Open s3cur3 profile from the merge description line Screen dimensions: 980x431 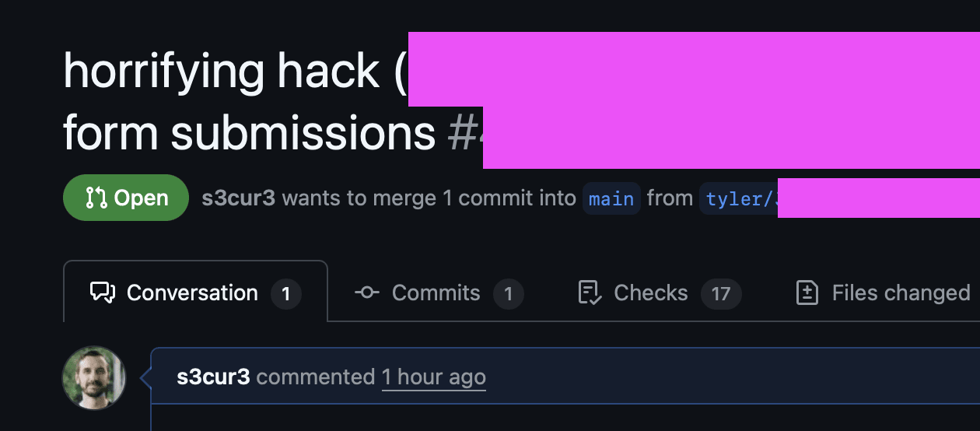point(239,198)
